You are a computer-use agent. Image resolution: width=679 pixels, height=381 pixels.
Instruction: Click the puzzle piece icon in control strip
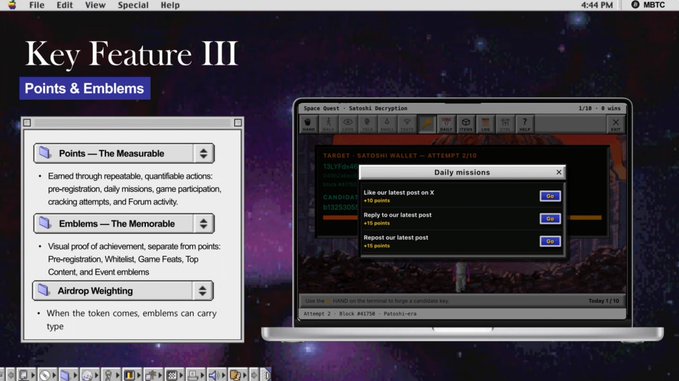click(x=150, y=375)
